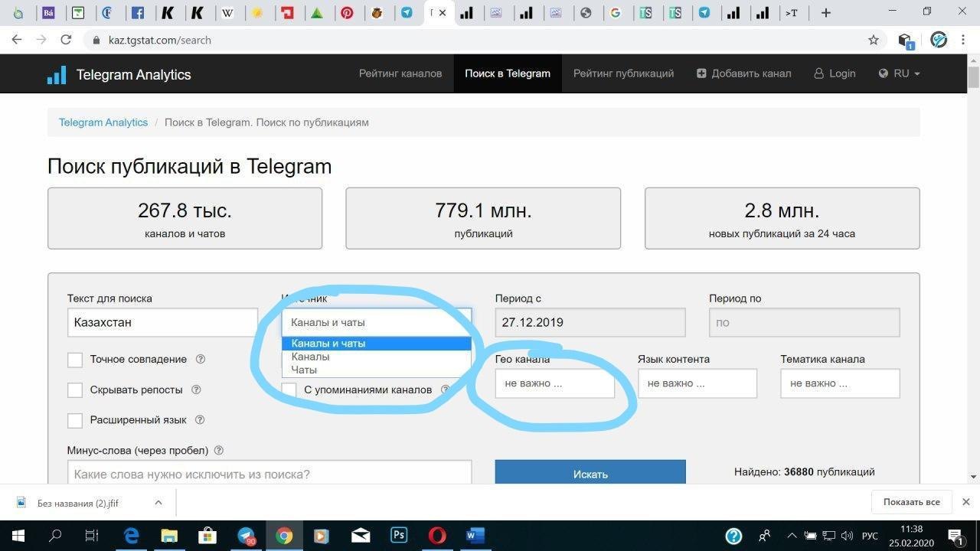This screenshot has height=551, width=980.
Task: Click Показать все in the downloads bar
Action: point(911,502)
